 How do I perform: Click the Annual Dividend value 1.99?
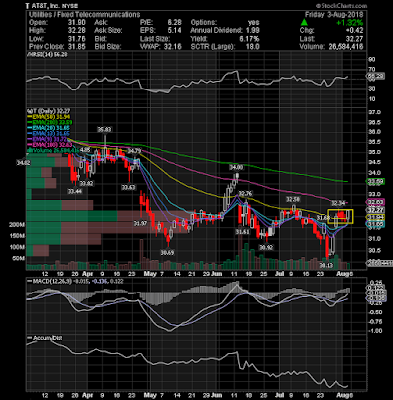coord(252,31)
